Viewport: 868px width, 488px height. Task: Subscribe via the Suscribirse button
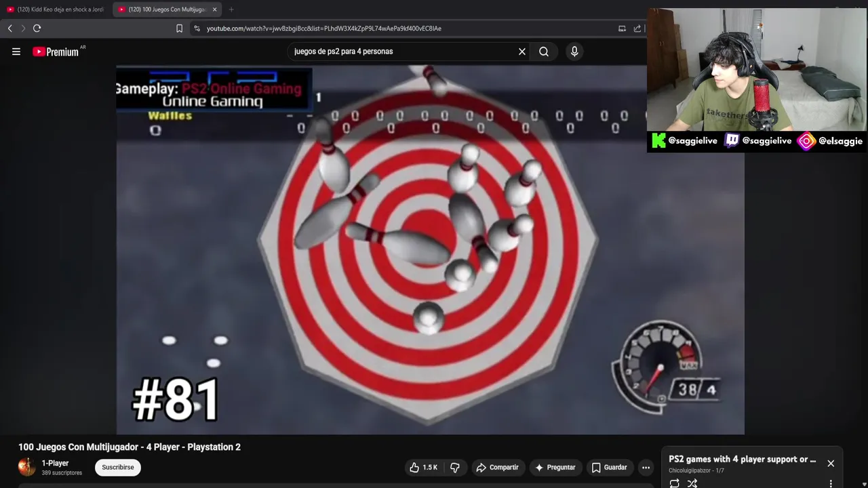(118, 468)
